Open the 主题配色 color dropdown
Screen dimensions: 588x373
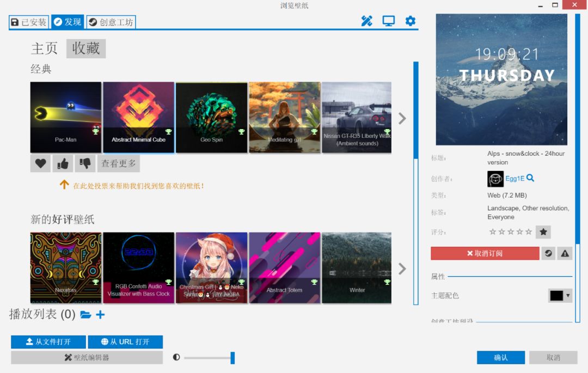click(560, 296)
